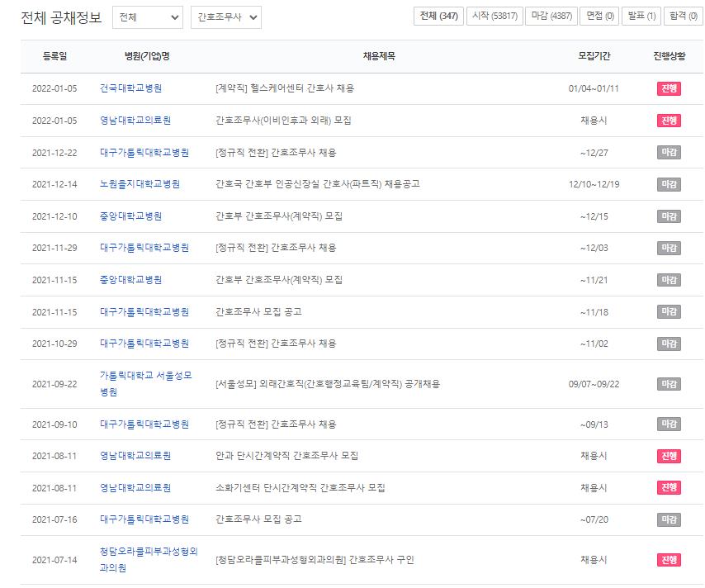Open 중앙대학교병원 link dated 2021-11-15
This screenshot has height=588, width=705.
(x=130, y=280)
